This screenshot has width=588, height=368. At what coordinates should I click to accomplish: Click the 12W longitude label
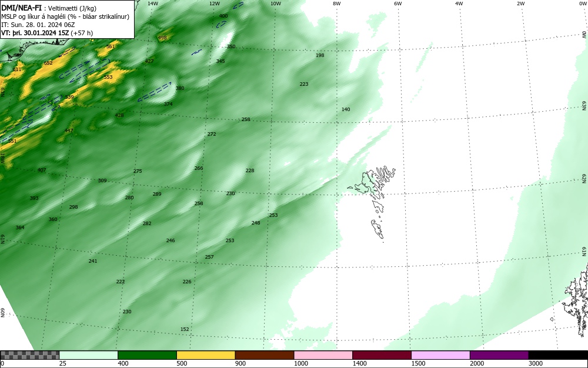click(215, 4)
